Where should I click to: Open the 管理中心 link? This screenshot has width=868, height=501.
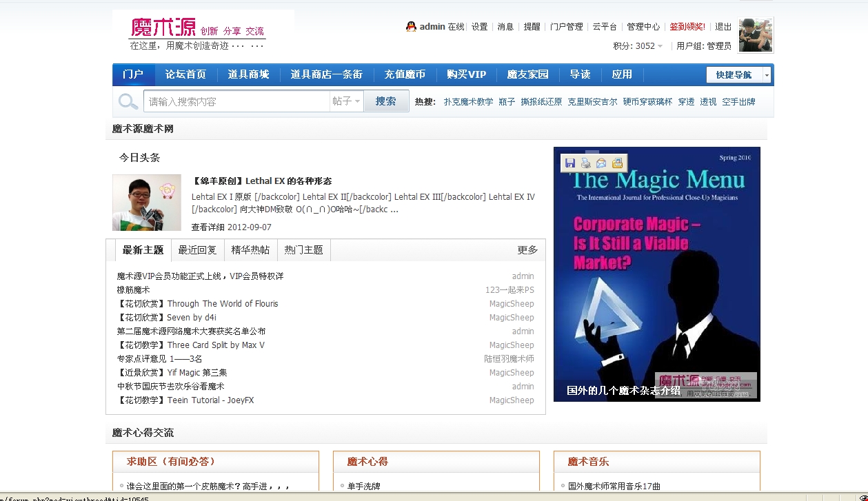643,27
